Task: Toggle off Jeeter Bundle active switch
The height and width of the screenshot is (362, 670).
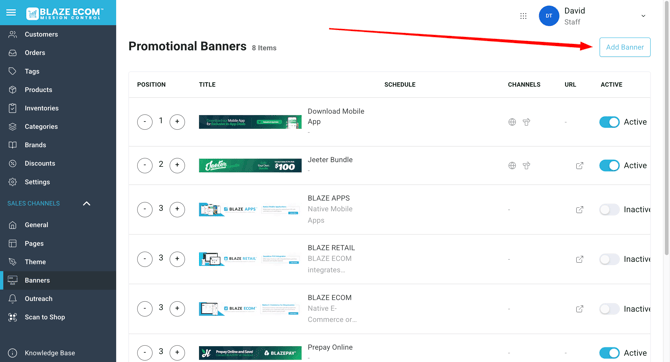Action: tap(609, 165)
